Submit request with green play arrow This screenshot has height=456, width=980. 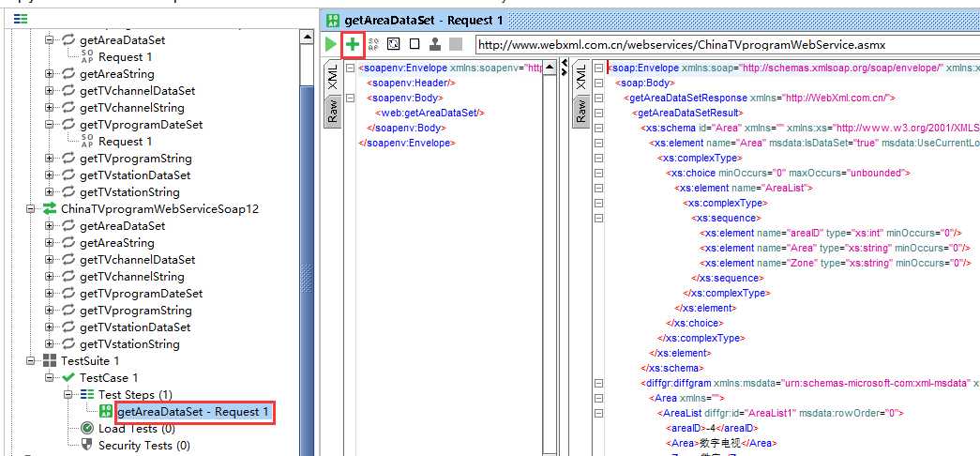coord(331,44)
